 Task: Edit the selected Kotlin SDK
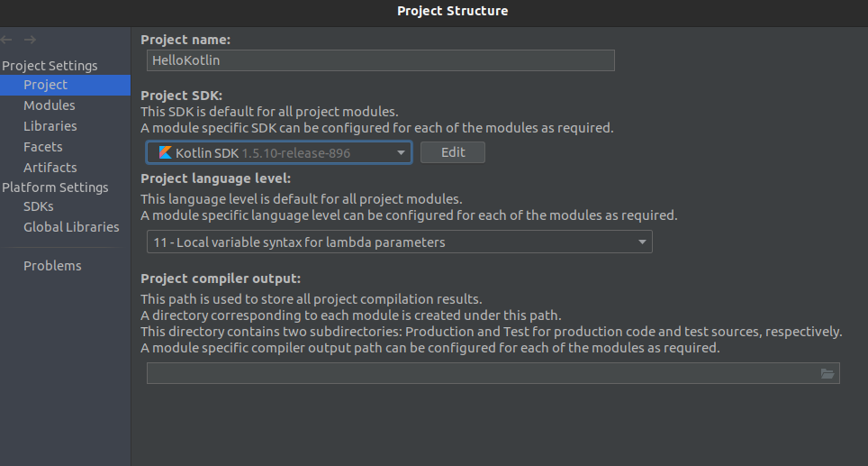point(453,152)
